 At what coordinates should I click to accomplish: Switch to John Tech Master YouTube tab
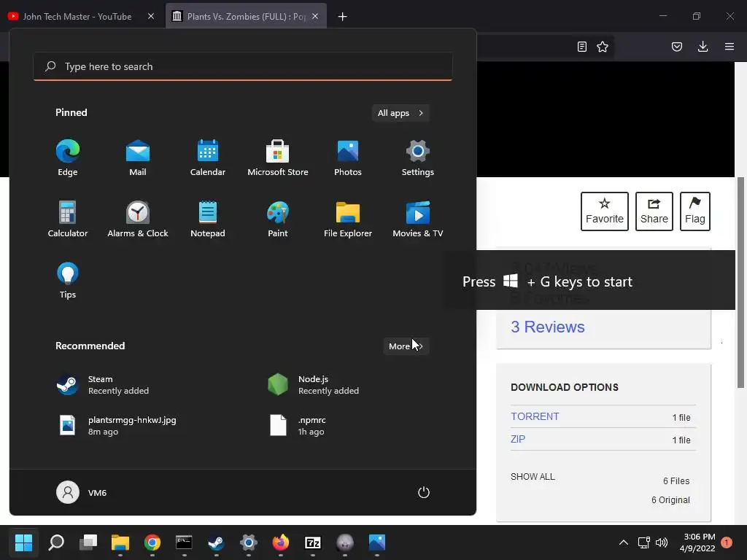pos(76,16)
